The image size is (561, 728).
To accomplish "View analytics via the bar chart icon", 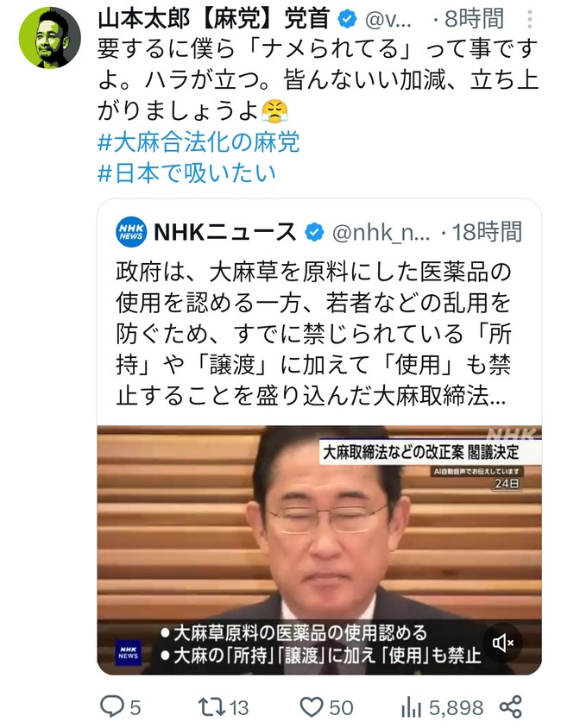I will coord(411,707).
